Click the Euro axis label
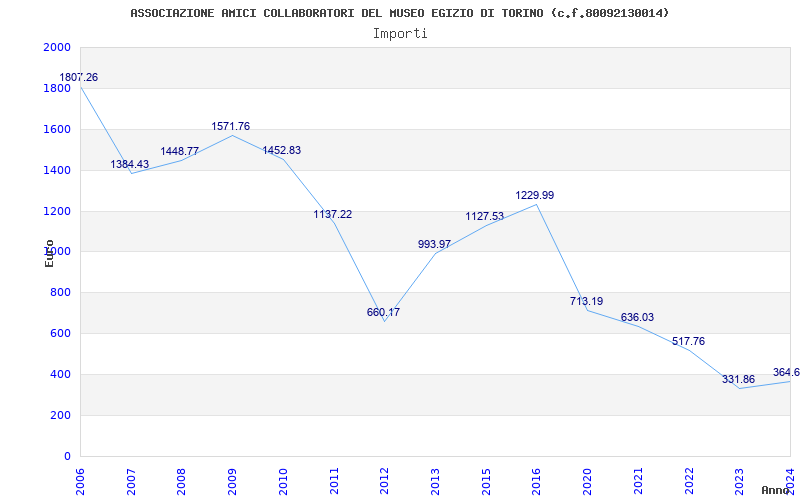Image resolution: width=800 pixels, height=500 pixels. (x=49, y=253)
